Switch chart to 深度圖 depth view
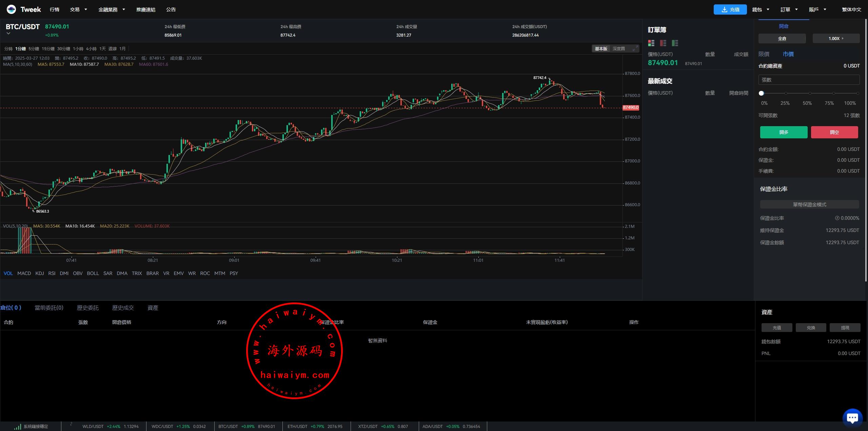 tap(618, 49)
